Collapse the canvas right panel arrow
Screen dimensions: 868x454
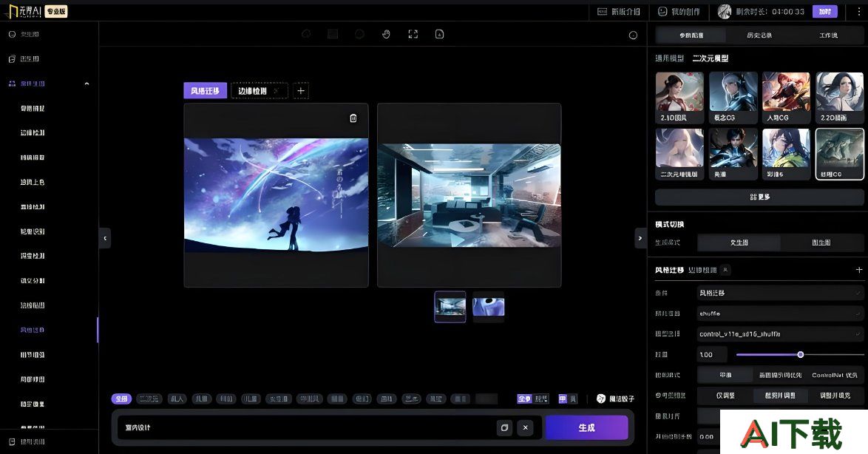[640, 238]
